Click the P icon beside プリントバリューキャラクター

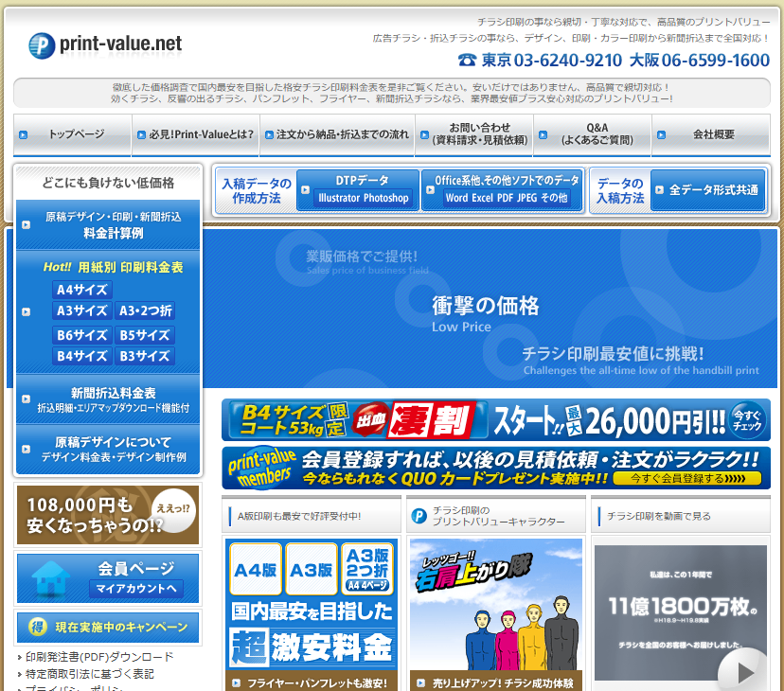pyautogui.click(x=419, y=516)
